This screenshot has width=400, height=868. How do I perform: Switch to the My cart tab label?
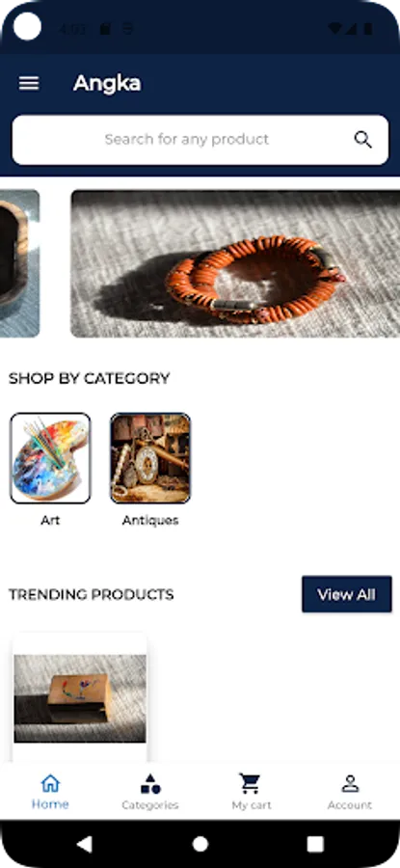point(252,805)
